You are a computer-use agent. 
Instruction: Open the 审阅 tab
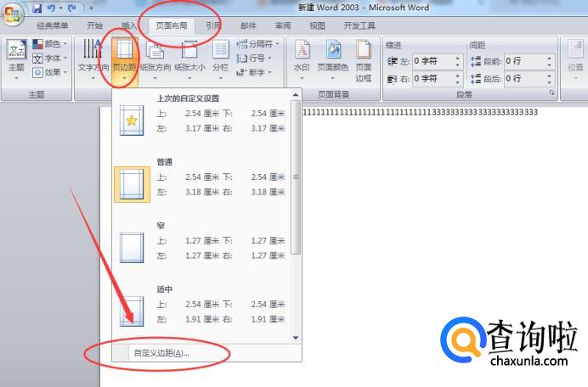[x=283, y=25]
